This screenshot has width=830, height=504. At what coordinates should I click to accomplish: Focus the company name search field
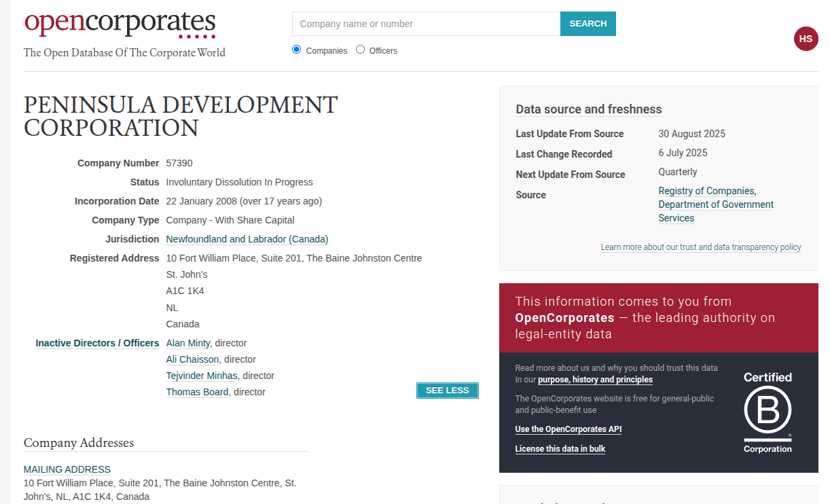426,24
